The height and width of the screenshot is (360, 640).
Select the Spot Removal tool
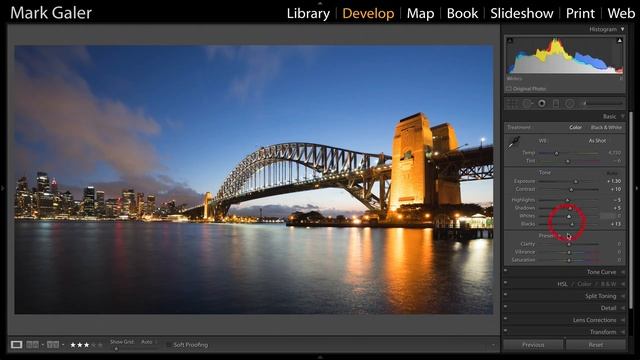coord(527,104)
